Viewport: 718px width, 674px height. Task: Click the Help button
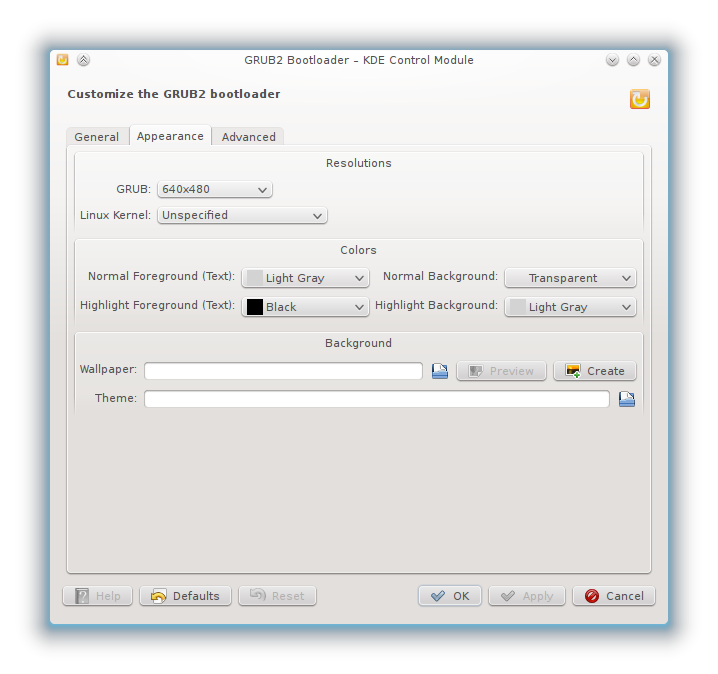(x=98, y=596)
